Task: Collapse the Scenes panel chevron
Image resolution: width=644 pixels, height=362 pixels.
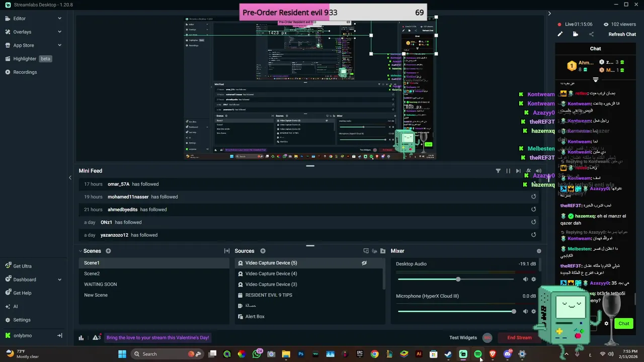Action: [80, 251]
